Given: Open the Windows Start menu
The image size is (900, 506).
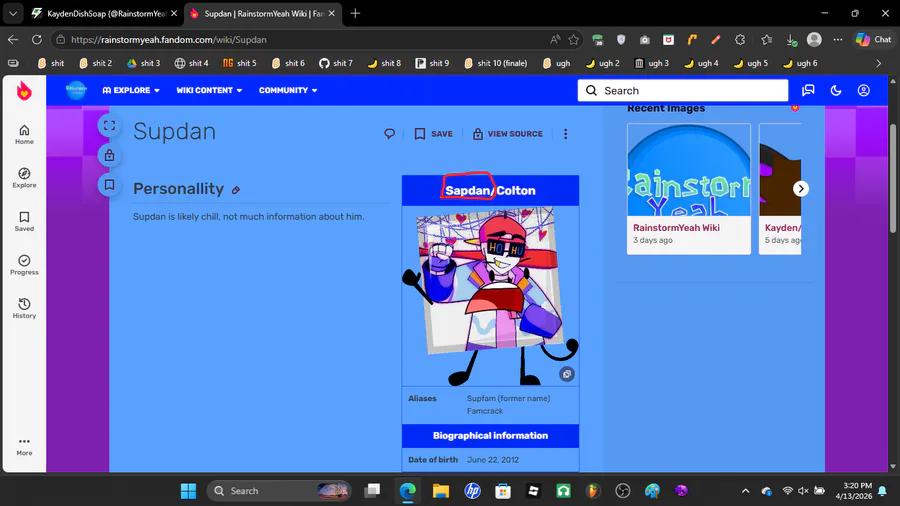Looking at the screenshot, I should [188, 491].
